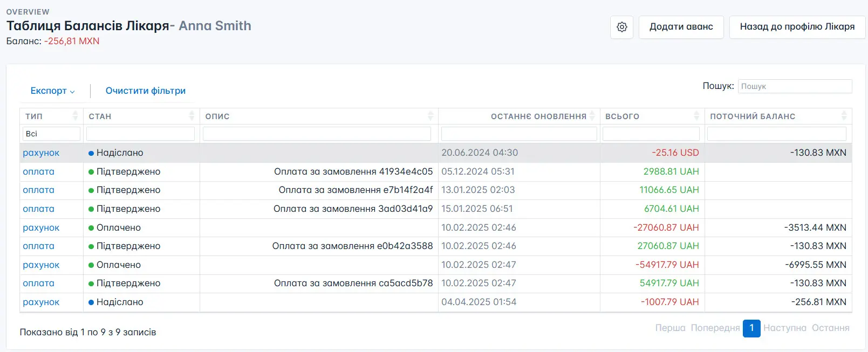Sort by ОПИС column arrows
This screenshot has width=868, height=352.
pyautogui.click(x=430, y=116)
